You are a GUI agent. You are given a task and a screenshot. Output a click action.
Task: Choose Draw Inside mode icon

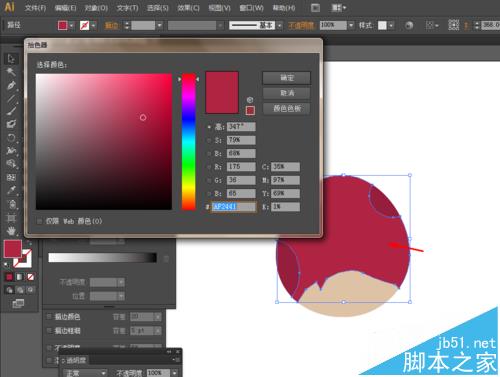30,290
